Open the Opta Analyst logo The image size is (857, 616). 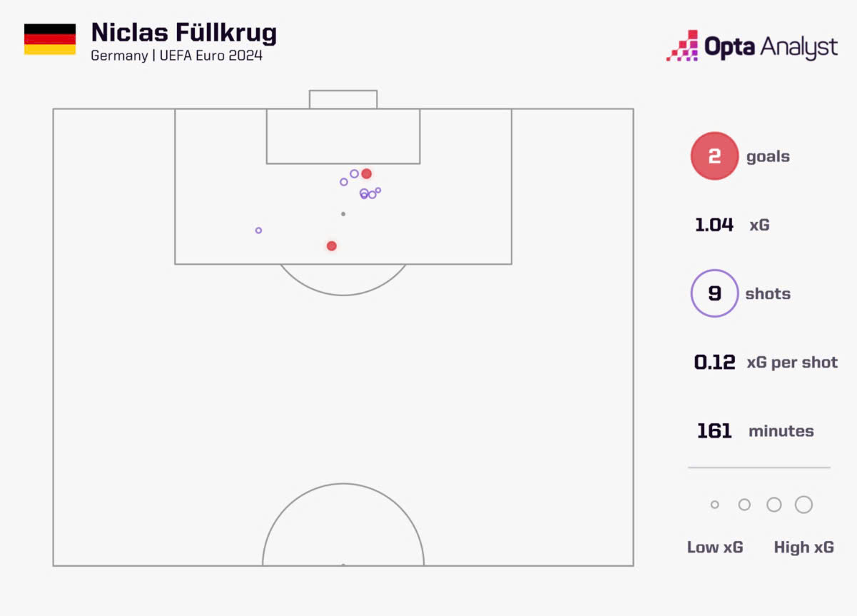click(751, 46)
